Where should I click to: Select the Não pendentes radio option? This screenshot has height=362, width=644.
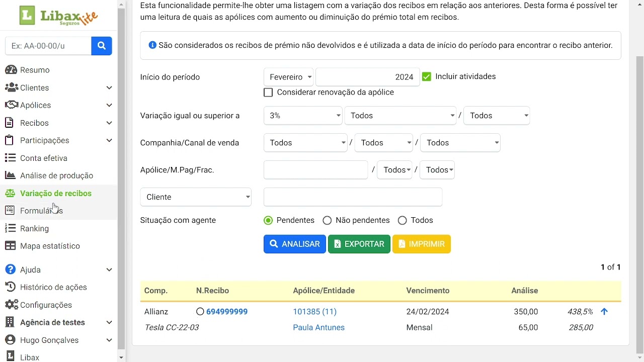click(x=327, y=220)
